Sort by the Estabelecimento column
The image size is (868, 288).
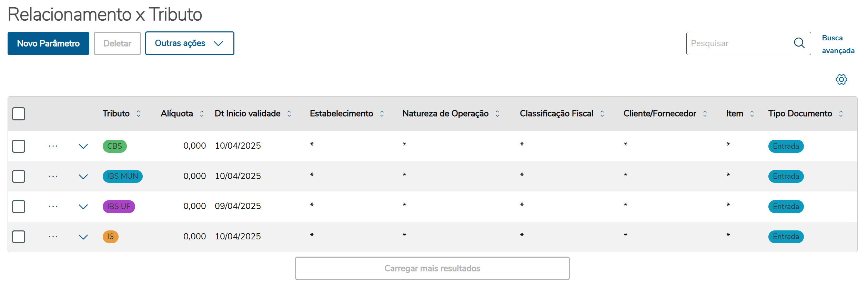pyautogui.click(x=382, y=113)
